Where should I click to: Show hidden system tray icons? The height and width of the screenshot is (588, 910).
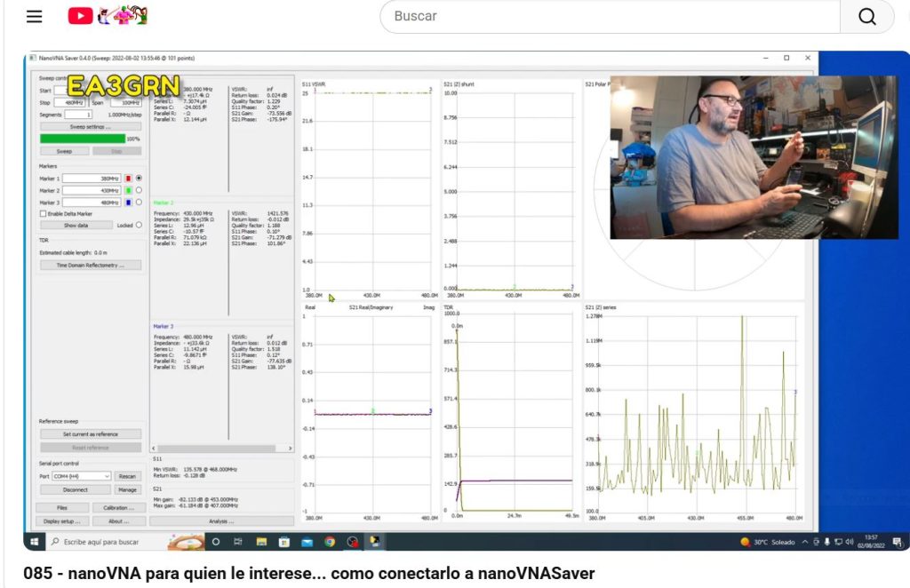pyautogui.click(x=805, y=542)
